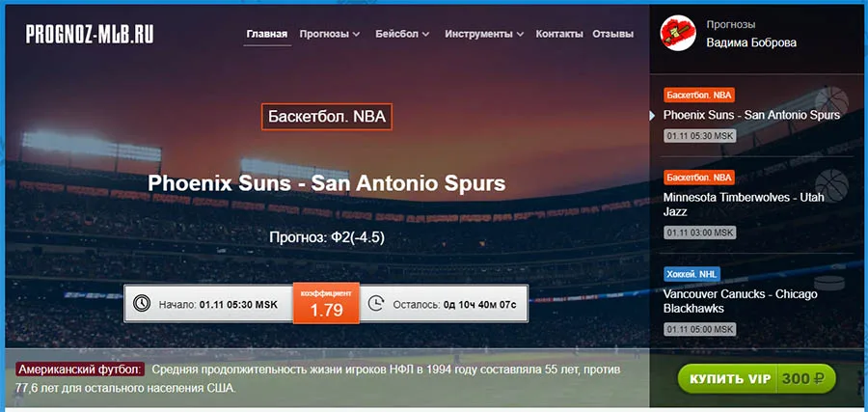Click the PROGNOZ-MLB.RU site logo
Image resolution: width=868 pixels, height=412 pixels.
(90, 35)
